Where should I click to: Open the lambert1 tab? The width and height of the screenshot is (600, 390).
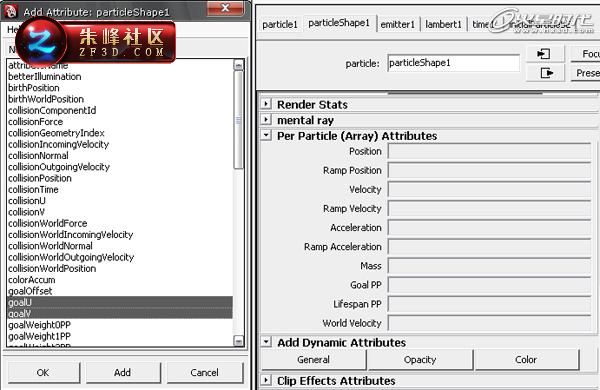coord(443,24)
